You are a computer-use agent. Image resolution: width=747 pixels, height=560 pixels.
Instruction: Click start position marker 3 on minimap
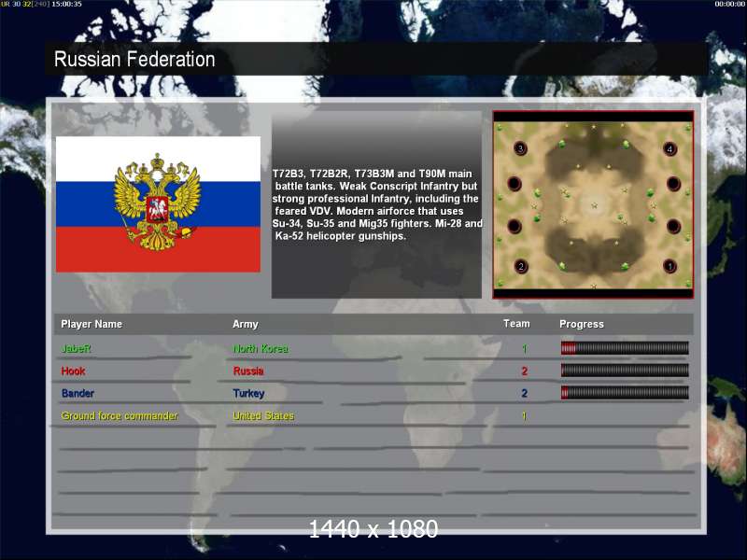[520, 148]
